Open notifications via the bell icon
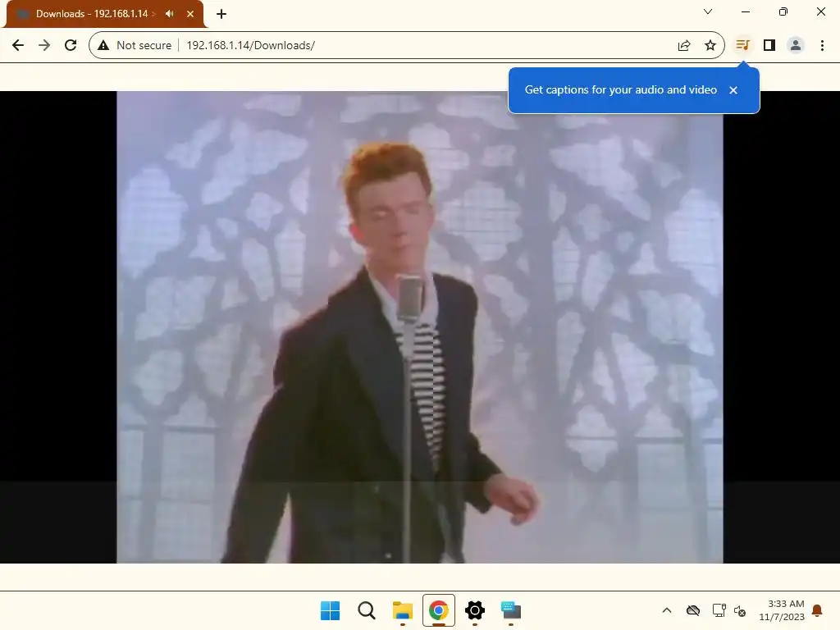 (x=817, y=610)
